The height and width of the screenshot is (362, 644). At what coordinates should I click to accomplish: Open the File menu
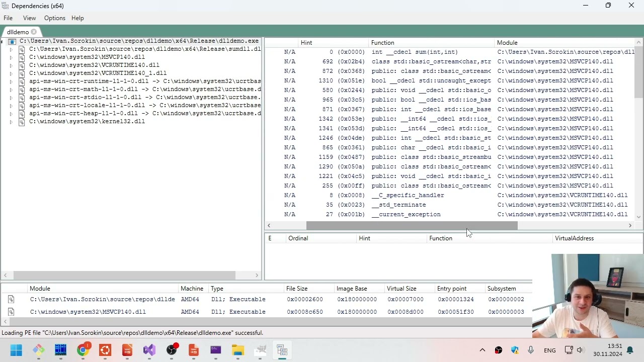pyautogui.click(x=8, y=18)
